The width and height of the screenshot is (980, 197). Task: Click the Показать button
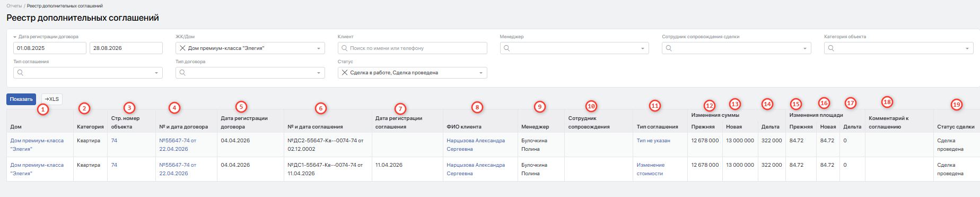click(x=21, y=99)
